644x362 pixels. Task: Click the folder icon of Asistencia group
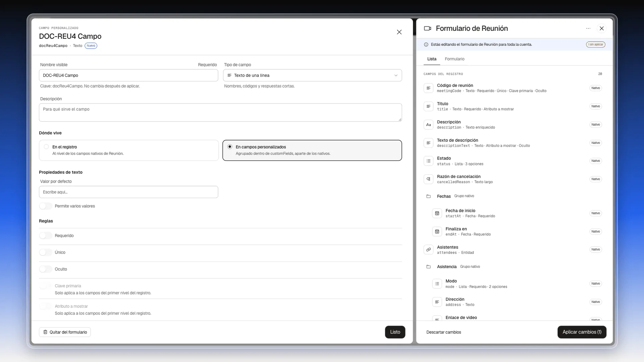point(428,267)
